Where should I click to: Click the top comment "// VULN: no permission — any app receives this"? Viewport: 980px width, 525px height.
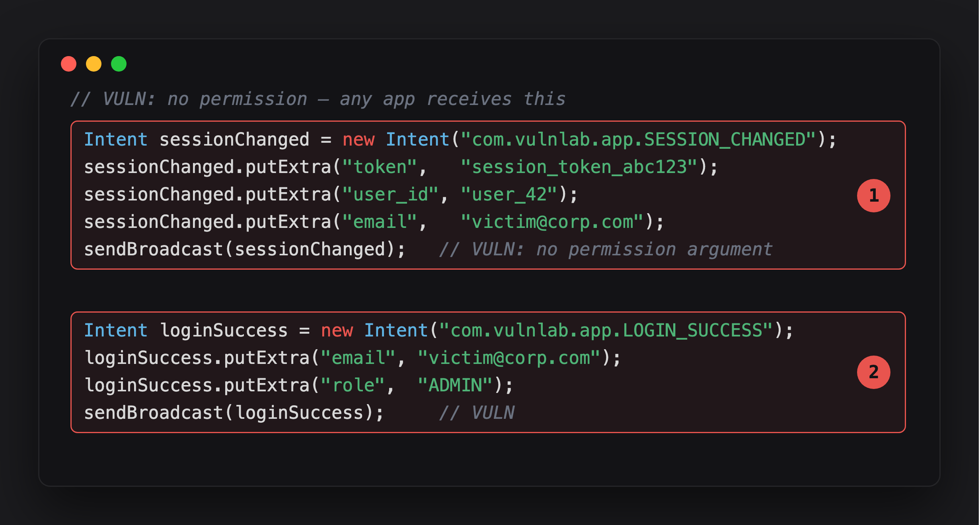[318, 99]
